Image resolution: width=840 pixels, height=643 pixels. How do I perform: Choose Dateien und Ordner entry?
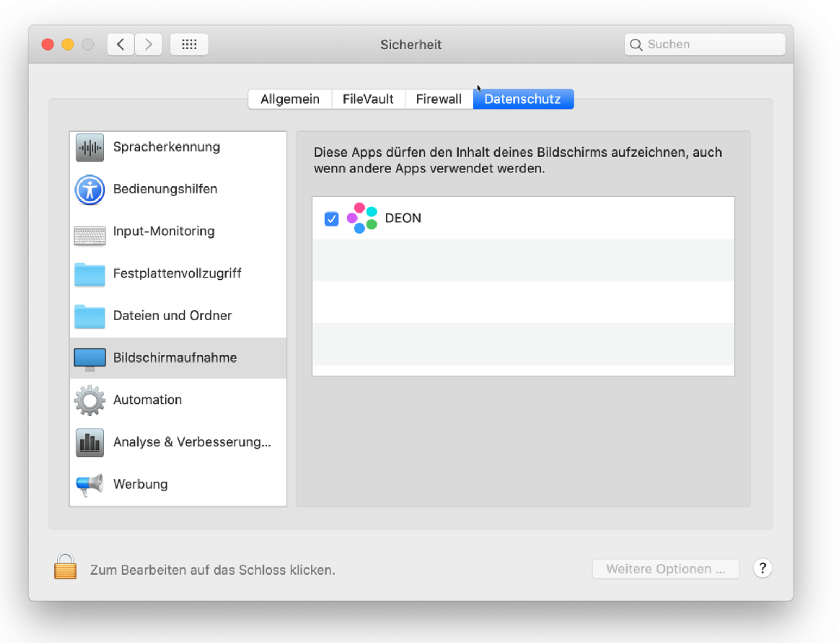(178, 316)
